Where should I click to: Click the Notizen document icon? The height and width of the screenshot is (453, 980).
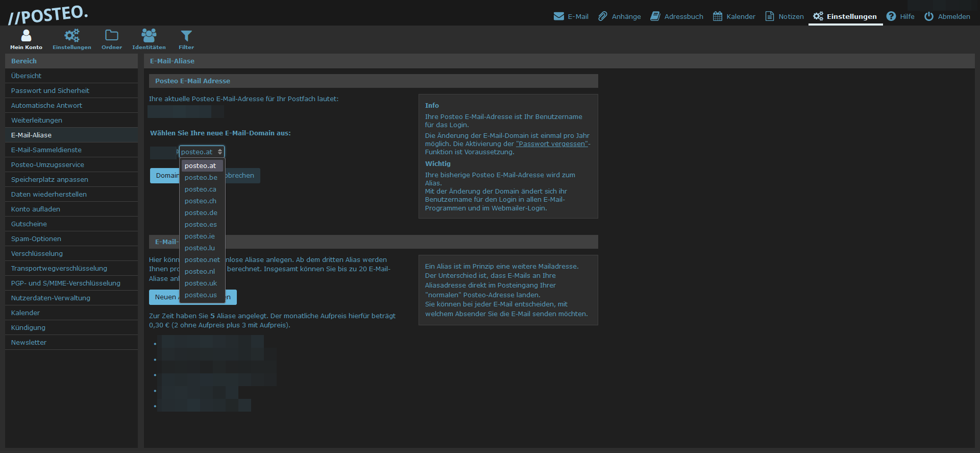(769, 16)
